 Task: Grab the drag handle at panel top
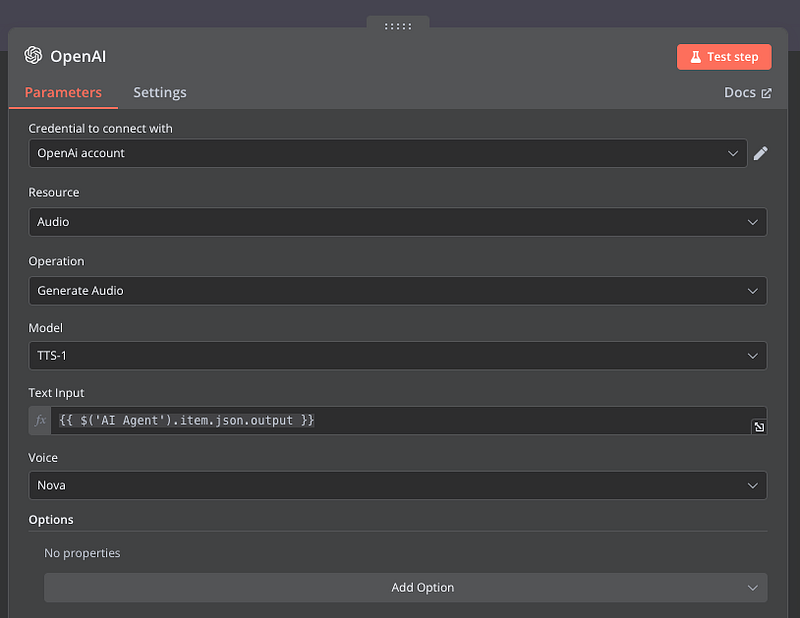click(x=398, y=26)
